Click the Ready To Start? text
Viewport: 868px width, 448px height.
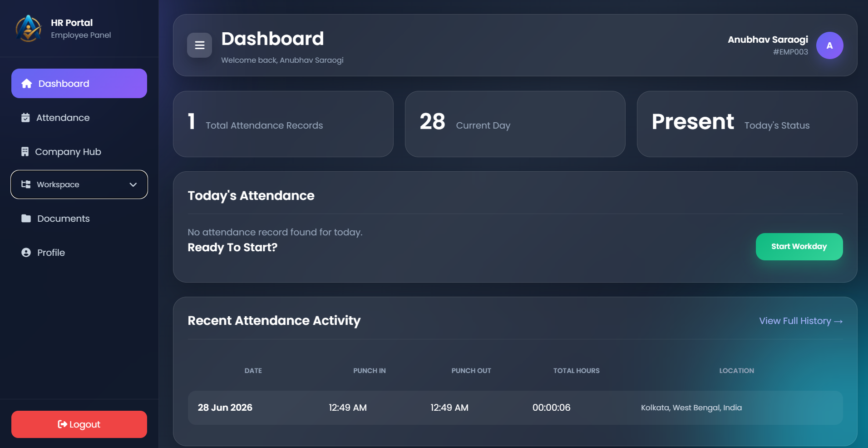point(232,247)
